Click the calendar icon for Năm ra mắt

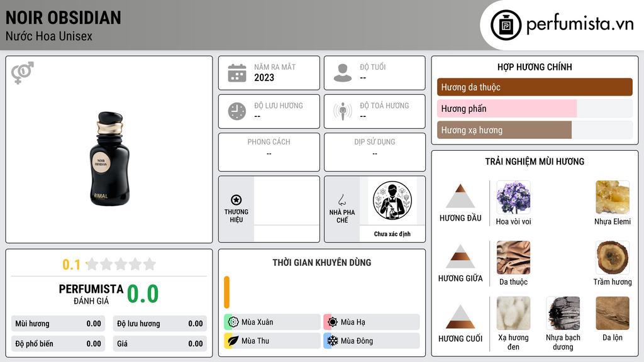pos(237,73)
